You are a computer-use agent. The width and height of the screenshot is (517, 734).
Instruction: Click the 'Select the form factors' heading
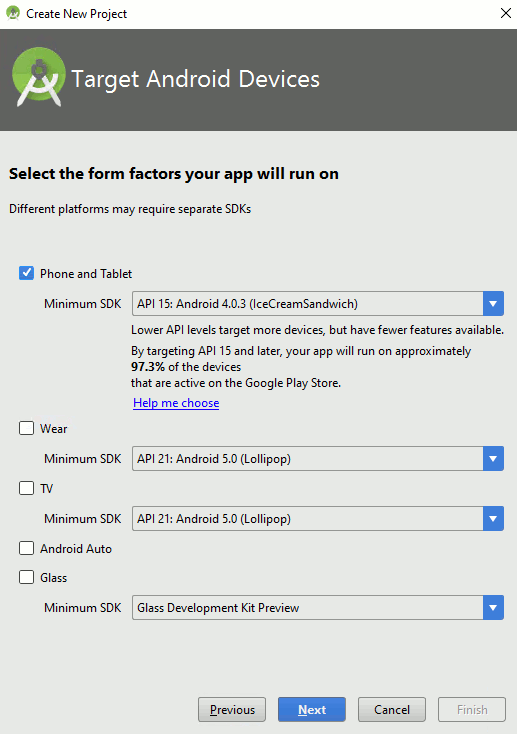point(174,174)
